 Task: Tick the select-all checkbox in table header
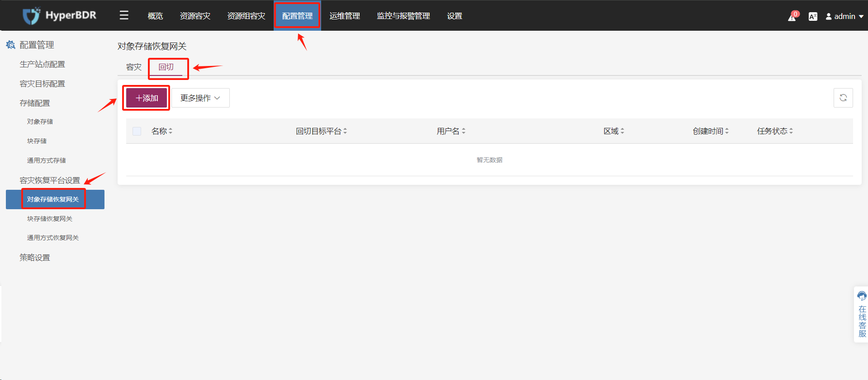[x=137, y=131]
